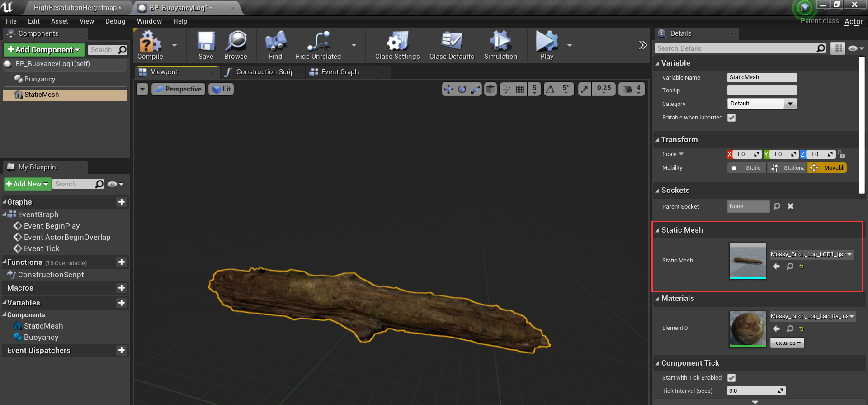The height and width of the screenshot is (405, 868).
Task: Open Element 0 material dropdown
Action: tap(813, 316)
